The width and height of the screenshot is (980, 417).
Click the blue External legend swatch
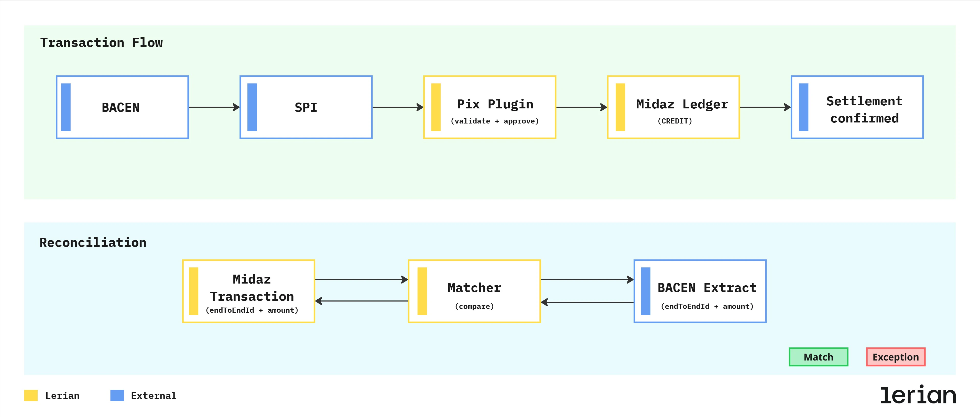pos(117,395)
